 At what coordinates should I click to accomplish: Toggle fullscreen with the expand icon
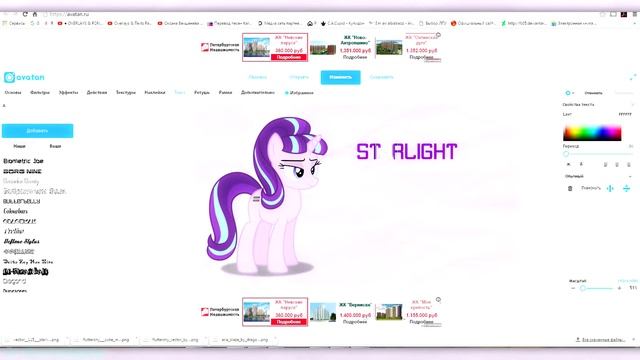click(x=633, y=77)
